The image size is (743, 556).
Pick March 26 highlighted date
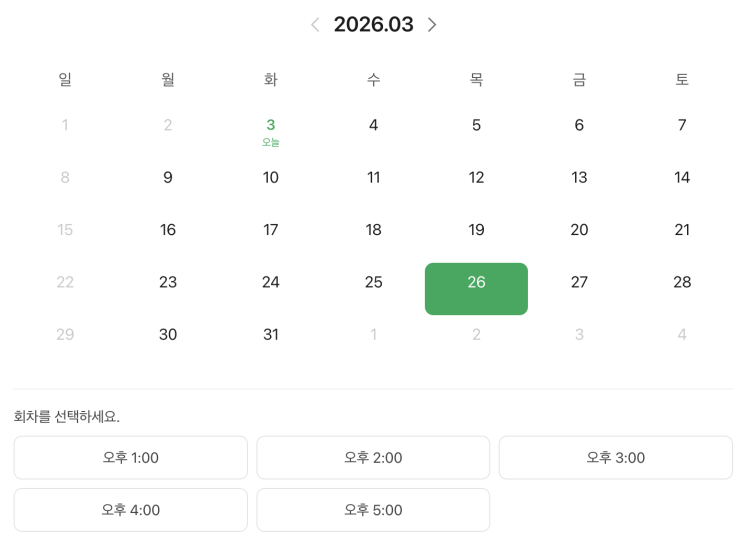476,288
